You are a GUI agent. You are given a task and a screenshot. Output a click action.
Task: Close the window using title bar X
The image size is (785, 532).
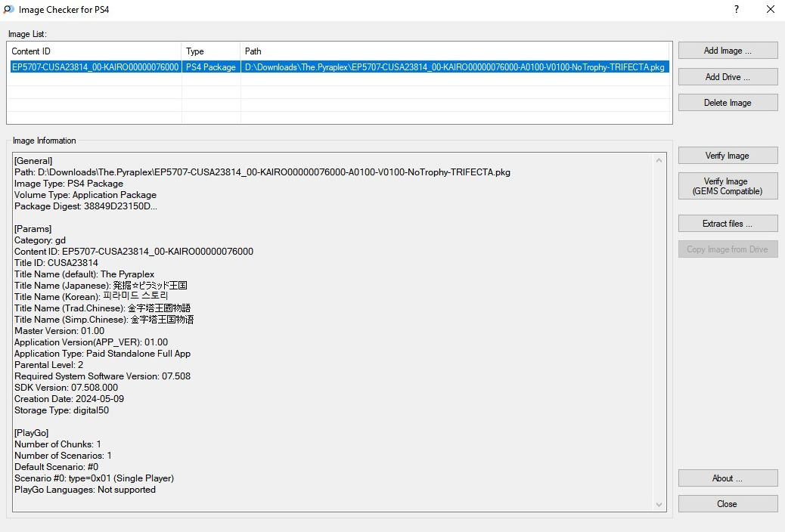[x=771, y=9]
